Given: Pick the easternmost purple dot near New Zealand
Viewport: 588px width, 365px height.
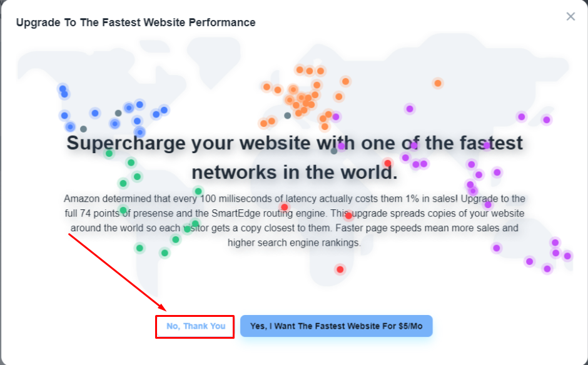Looking at the screenshot, I should click(567, 256).
